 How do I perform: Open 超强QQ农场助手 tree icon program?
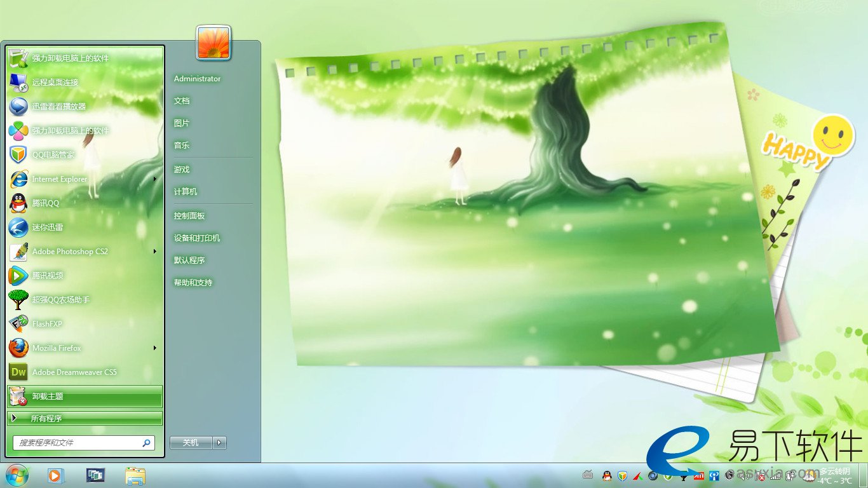click(x=60, y=300)
